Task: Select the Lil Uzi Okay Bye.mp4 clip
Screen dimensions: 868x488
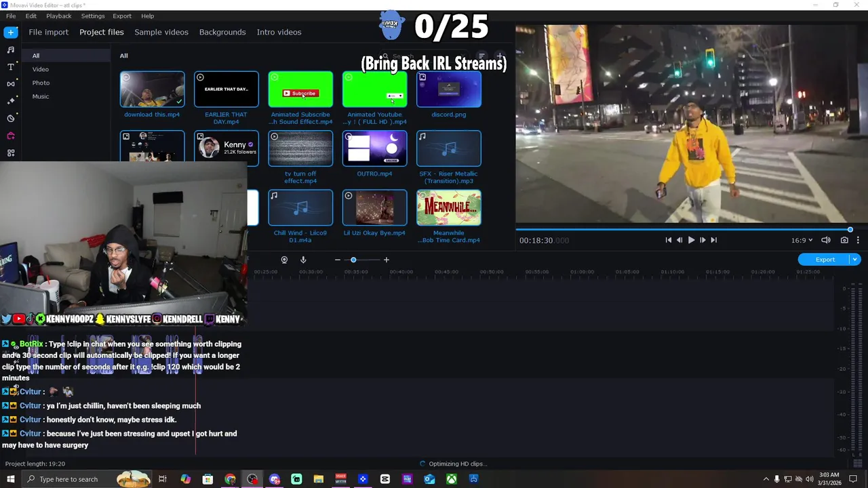Action: click(x=374, y=207)
